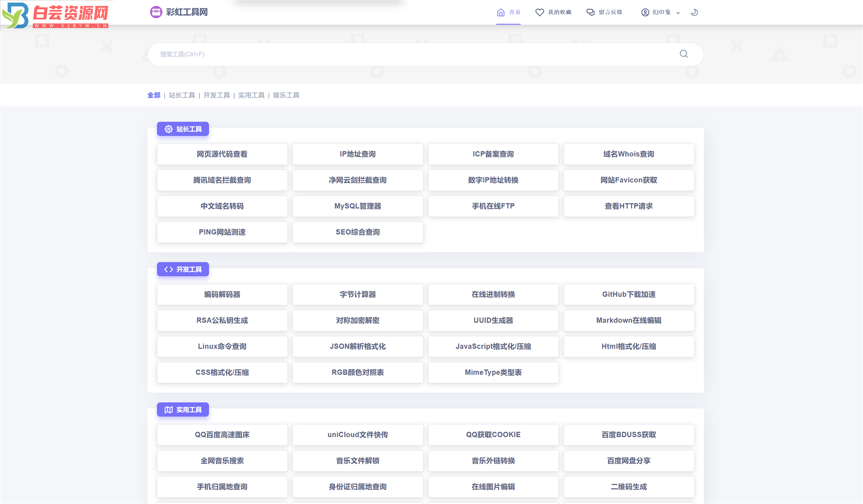Open 我的收藏 in the top menu
863x504 pixels.
click(x=553, y=13)
